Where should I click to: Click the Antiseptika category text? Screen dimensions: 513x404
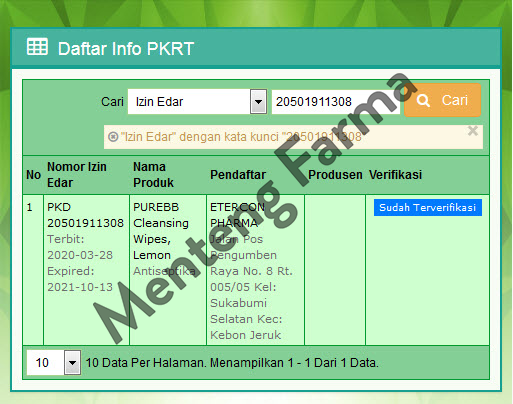click(x=164, y=271)
